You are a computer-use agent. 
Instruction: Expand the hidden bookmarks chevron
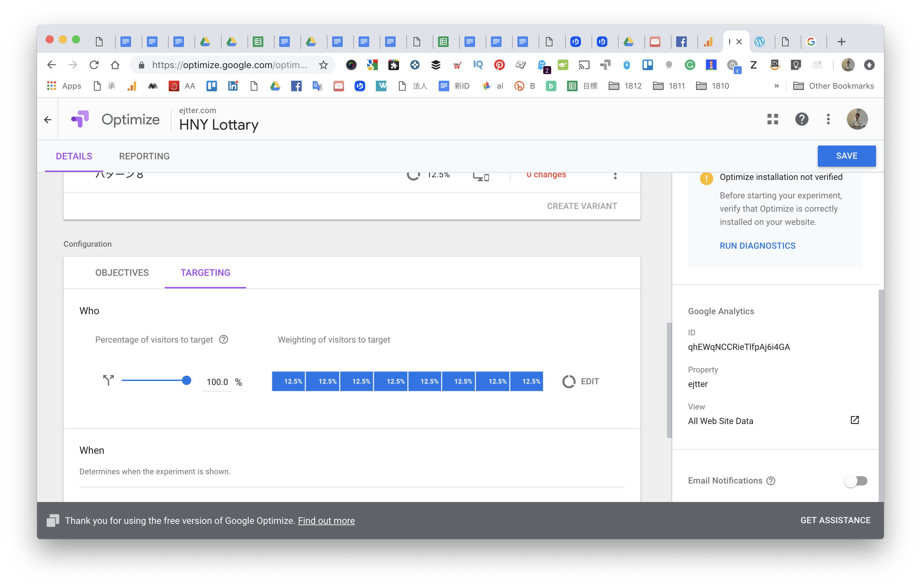click(776, 86)
